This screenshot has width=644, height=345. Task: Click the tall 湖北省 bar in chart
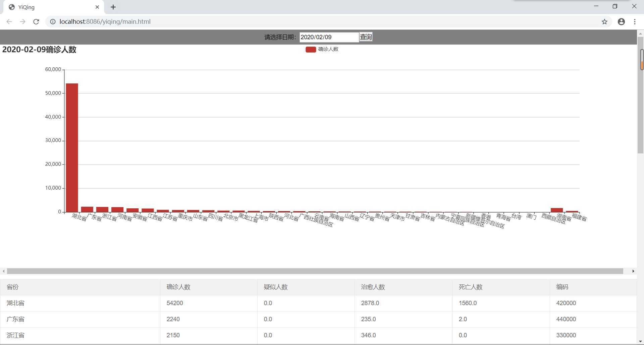pos(72,148)
